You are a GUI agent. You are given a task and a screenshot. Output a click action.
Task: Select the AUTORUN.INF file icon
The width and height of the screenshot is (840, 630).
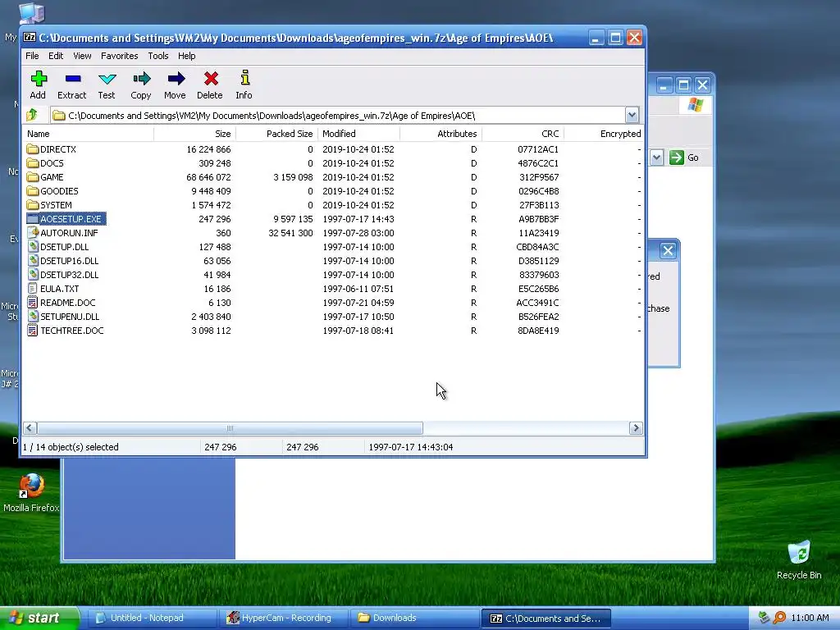pos(33,232)
